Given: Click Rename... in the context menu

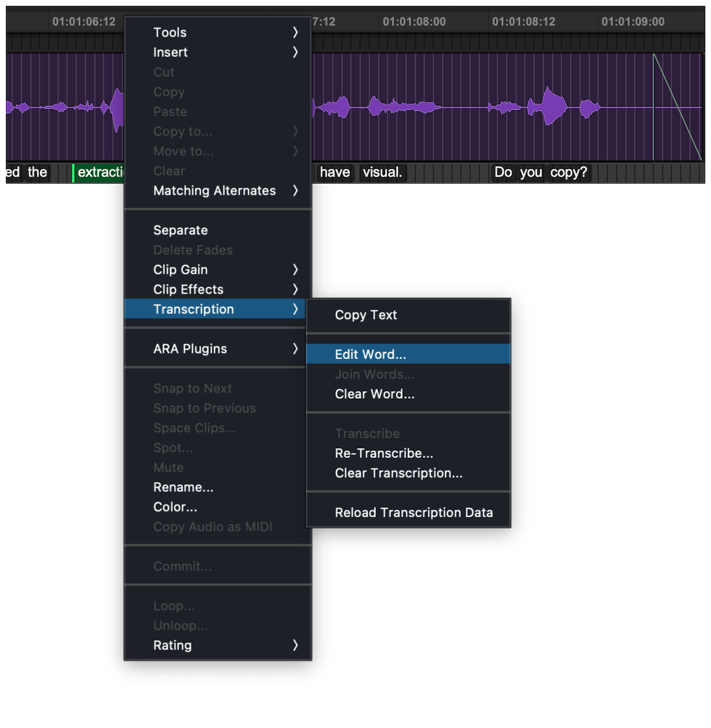Looking at the screenshot, I should pyautogui.click(x=183, y=488).
